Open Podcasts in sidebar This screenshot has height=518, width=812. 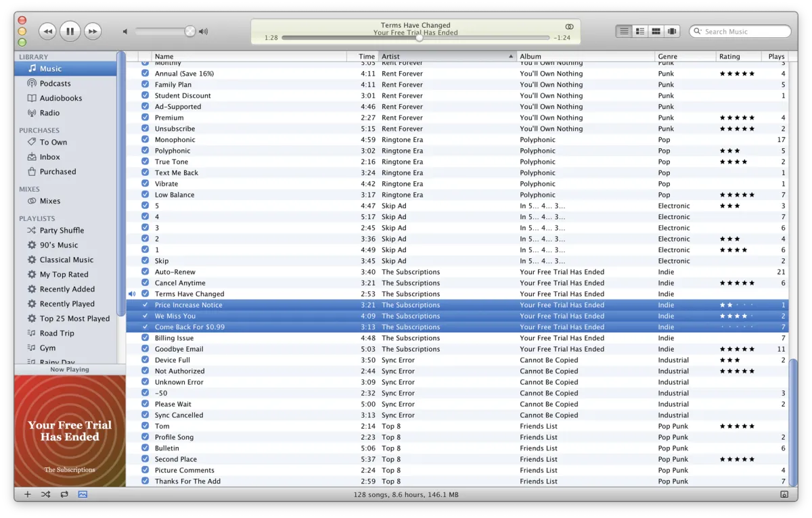(x=66, y=83)
